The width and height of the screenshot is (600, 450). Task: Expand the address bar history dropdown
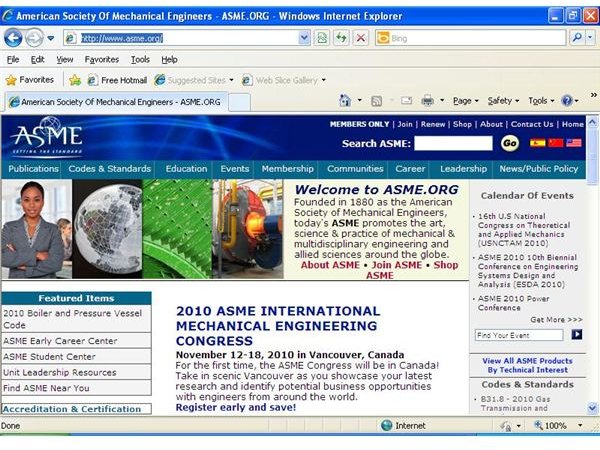(304, 38)
